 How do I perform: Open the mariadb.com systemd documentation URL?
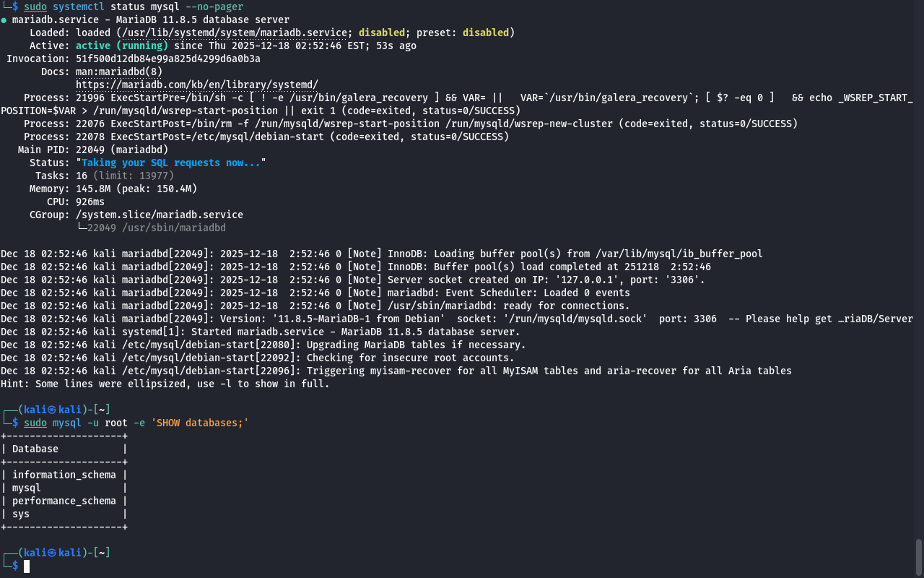(196, 85)
